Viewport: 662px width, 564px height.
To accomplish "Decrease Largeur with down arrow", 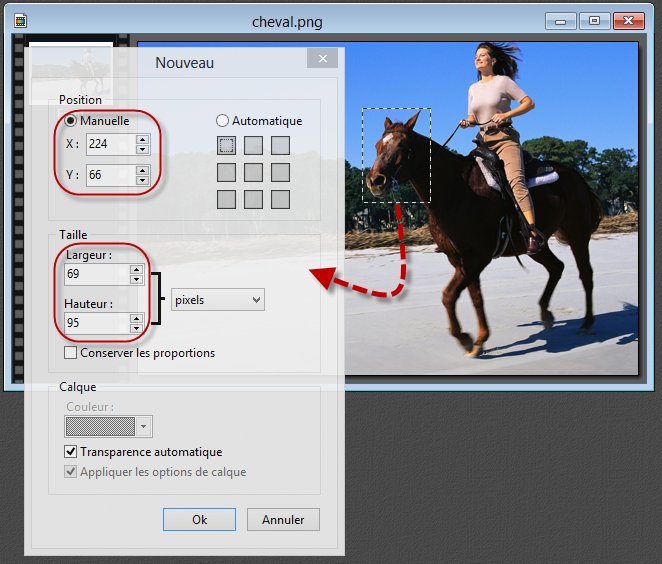I will (137, 279).
